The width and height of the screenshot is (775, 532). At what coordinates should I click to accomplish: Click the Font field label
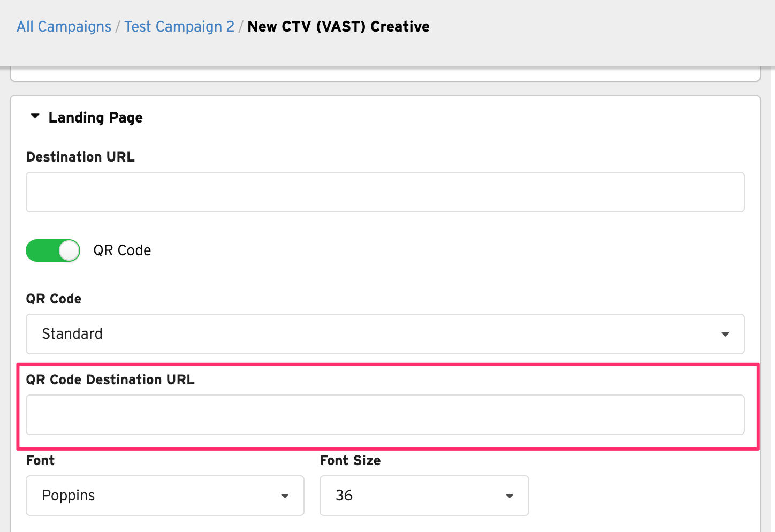click(x=40, y=460)
